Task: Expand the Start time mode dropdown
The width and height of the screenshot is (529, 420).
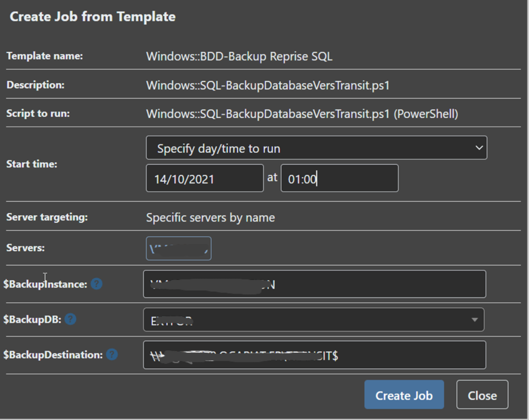Action: [317, 148]
